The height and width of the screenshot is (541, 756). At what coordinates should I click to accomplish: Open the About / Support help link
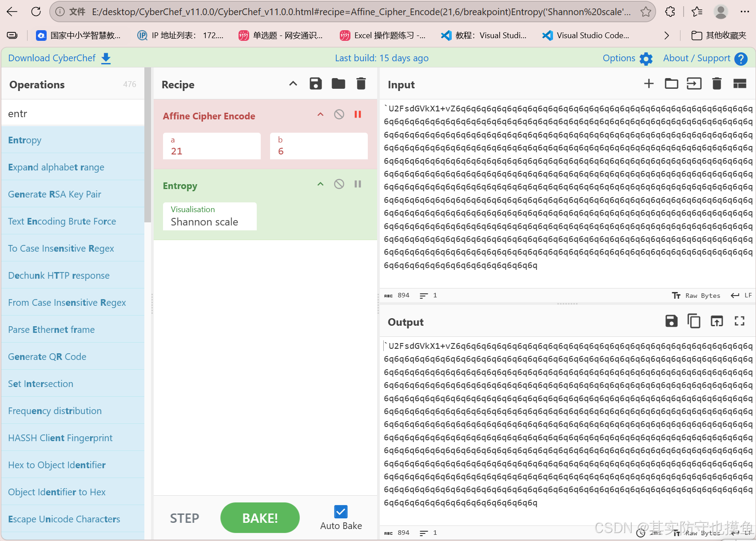coord(705,58)
